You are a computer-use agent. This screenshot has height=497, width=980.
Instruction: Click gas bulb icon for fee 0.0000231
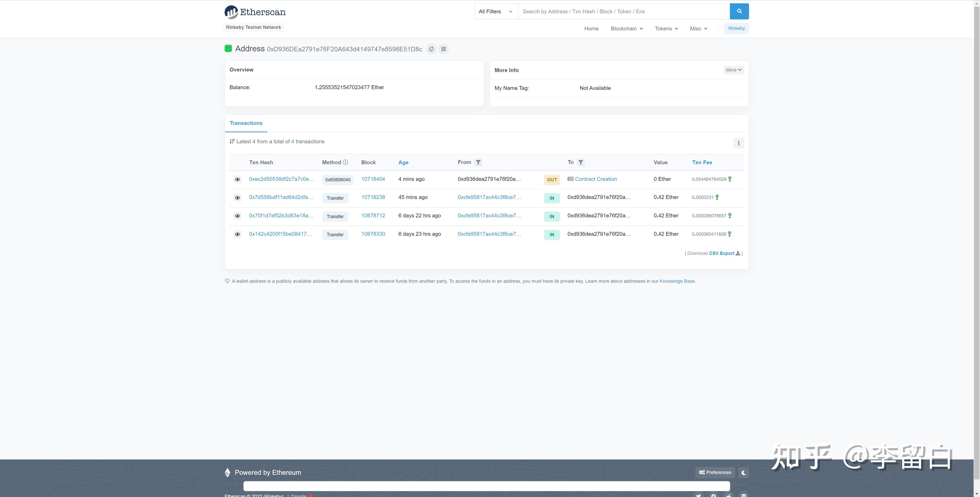click(x=717, y=197)
